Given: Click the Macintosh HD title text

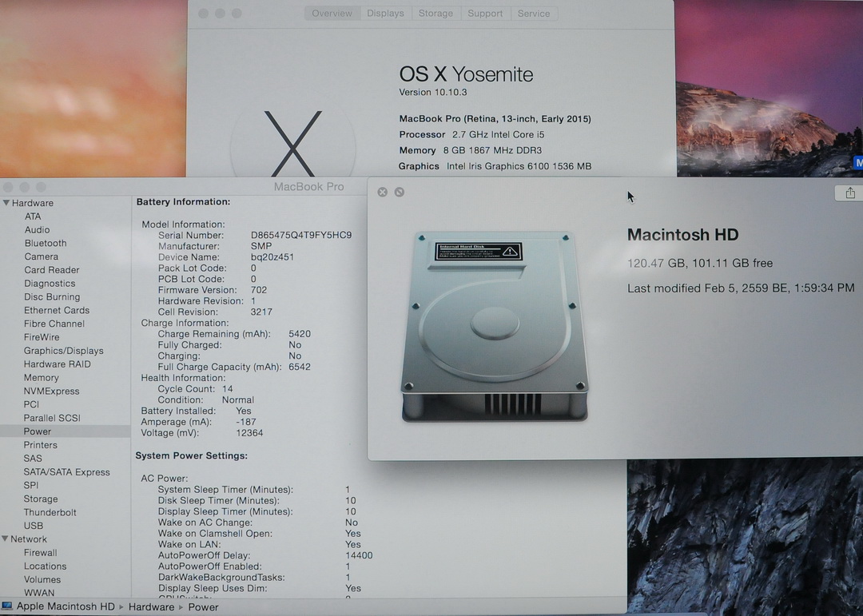Looking at the screenshot, I should (682, 235).
